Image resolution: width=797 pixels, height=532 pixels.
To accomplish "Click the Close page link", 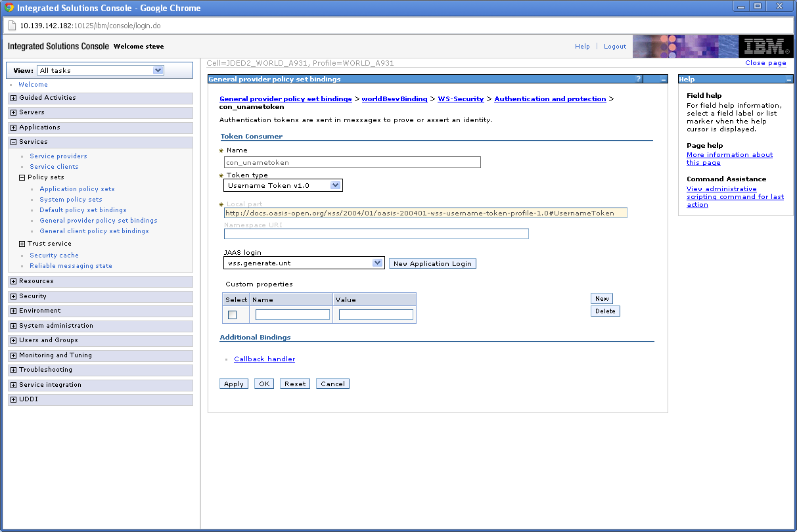I will pyautogui.click(x=765, y=63).
